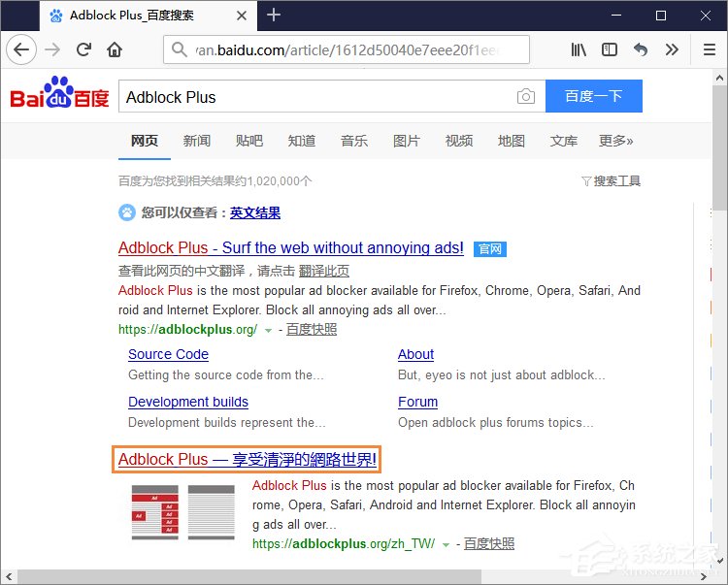Expand dropdown arrow after adblockplus.org/ URL

coord(268,330)
